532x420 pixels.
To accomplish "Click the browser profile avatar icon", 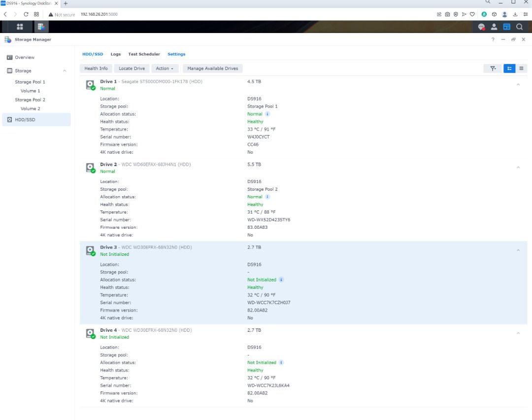I will (x=504, y=14).
